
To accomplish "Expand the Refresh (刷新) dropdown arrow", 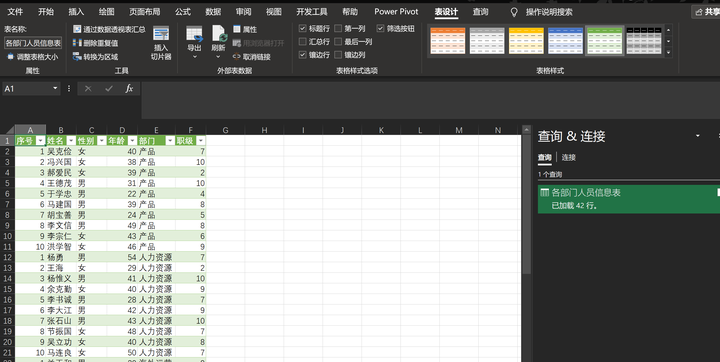I will point(219,57).
